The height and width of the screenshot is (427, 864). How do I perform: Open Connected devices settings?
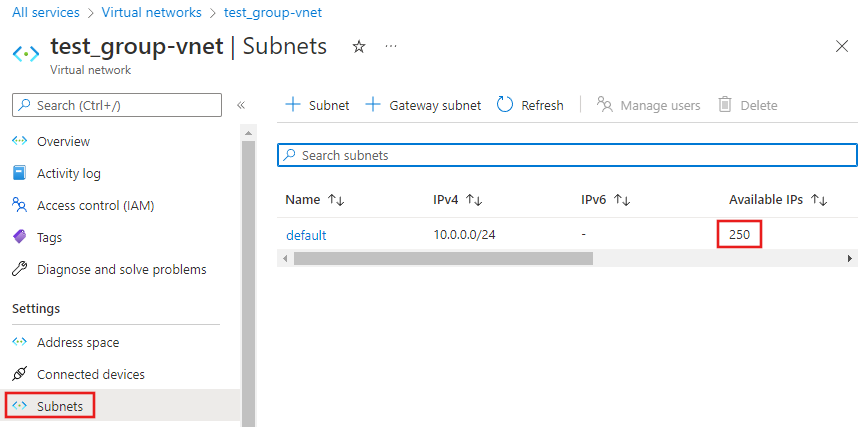(90, 375)
